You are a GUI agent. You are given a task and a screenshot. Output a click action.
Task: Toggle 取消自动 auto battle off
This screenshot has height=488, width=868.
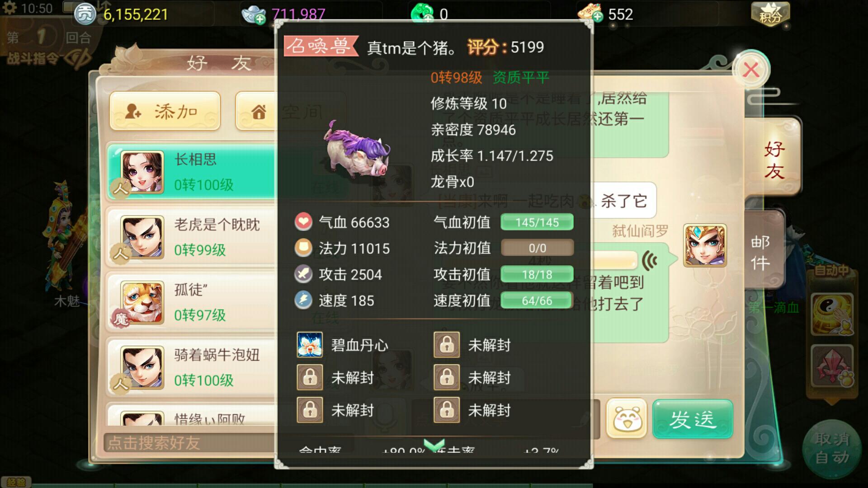832,449
